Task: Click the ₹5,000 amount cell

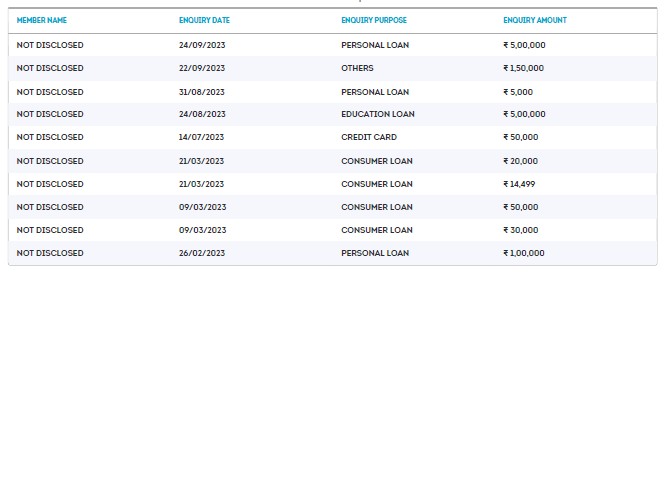Action: point(518,92)
